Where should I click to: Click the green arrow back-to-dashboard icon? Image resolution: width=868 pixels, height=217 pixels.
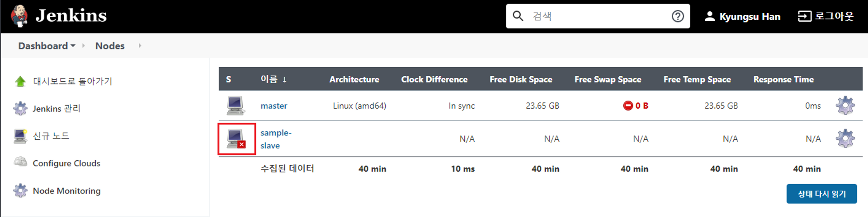point(20,82)
